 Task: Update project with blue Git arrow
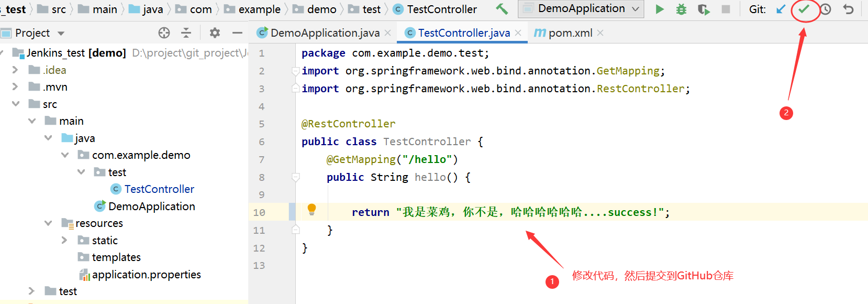point(781,9)
